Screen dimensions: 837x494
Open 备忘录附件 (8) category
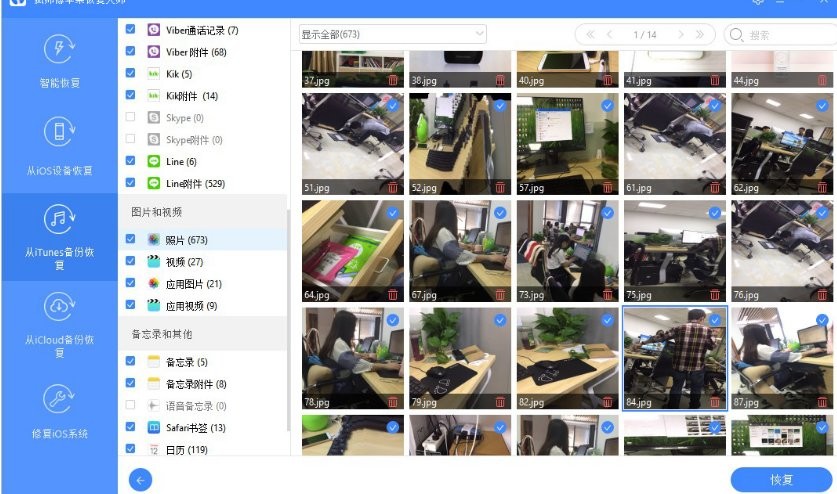203,383
